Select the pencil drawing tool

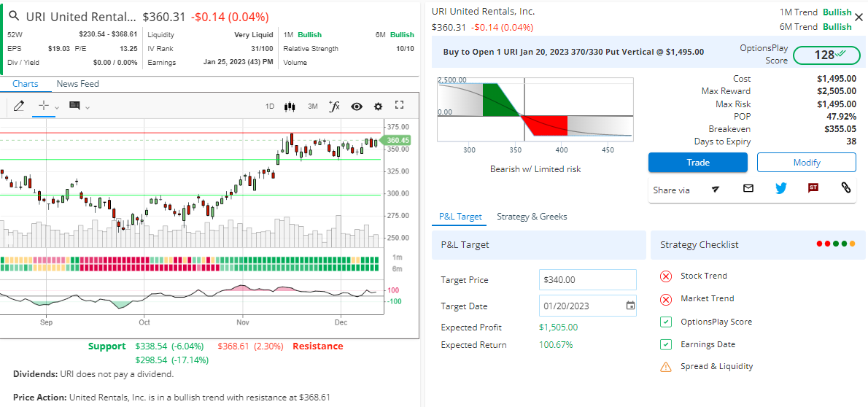click(18, 106)
